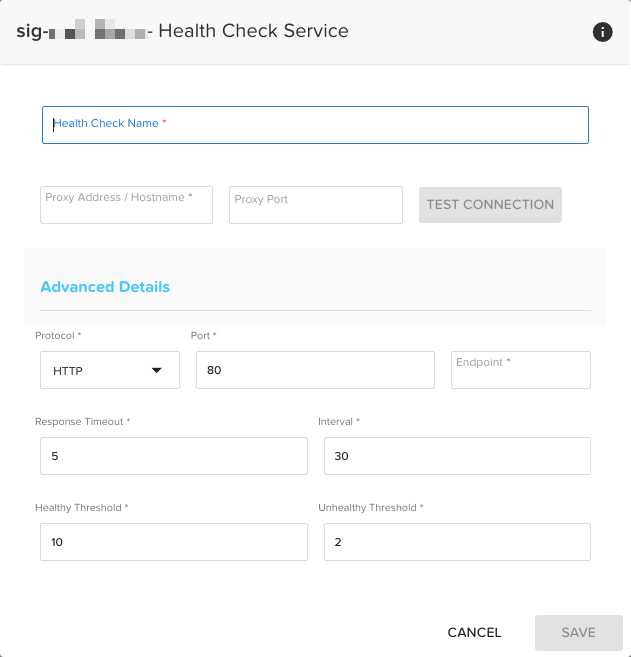
Task: Click the Interval label text
Action: [x=338, y=422]
